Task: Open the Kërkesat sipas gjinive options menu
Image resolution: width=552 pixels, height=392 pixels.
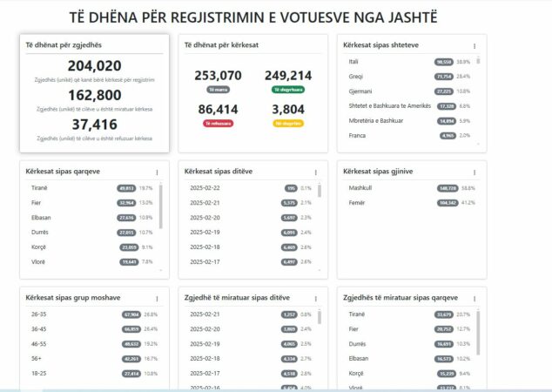Action: click(x=475, y=172)
